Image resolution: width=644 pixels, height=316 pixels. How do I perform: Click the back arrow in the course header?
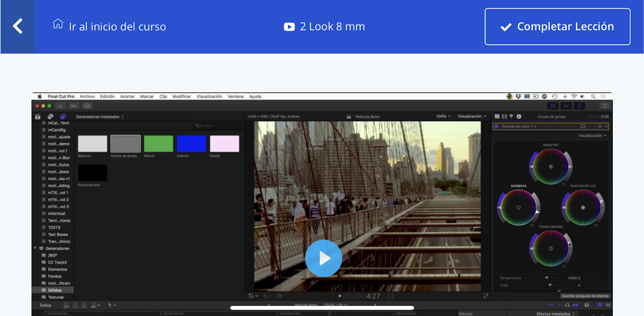[x=17, y=26]
